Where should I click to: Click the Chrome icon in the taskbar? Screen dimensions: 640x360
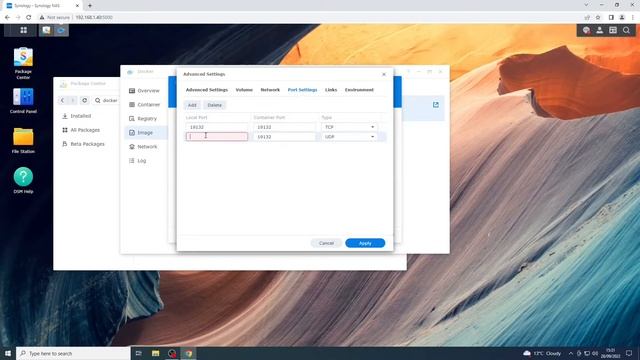point(189,353)
